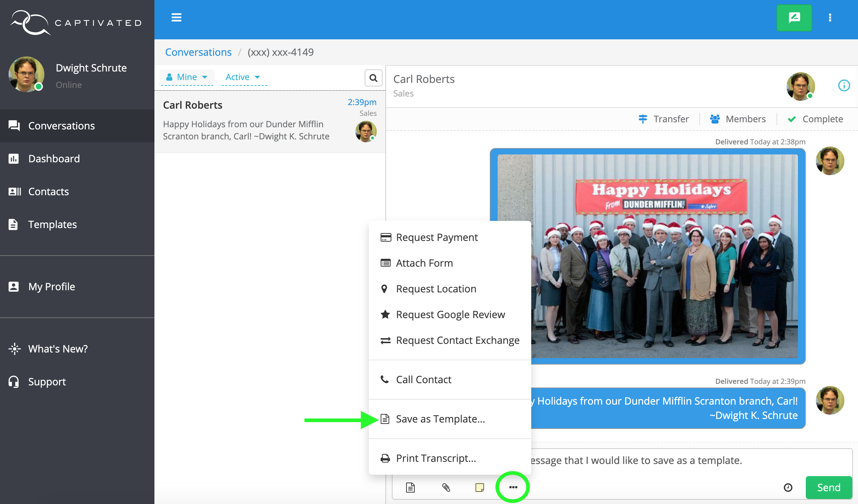Choose Request Google Review from menu

point(450,315)
